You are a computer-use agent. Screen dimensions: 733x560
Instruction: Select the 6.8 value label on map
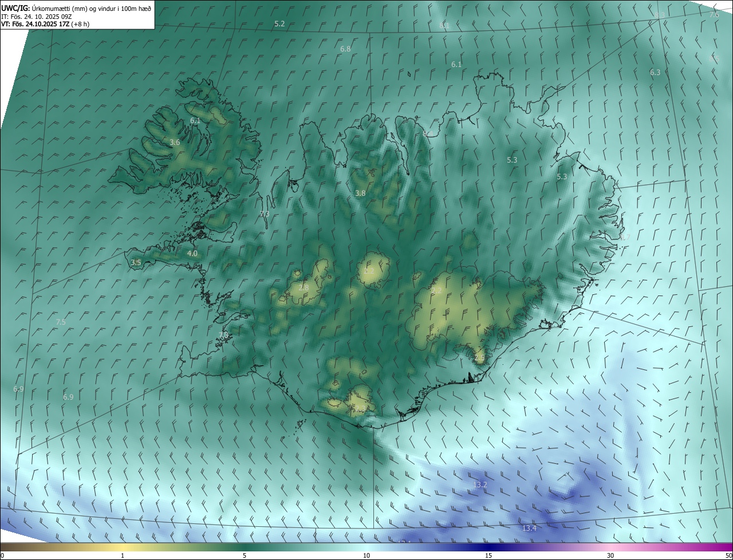[345, 49]
